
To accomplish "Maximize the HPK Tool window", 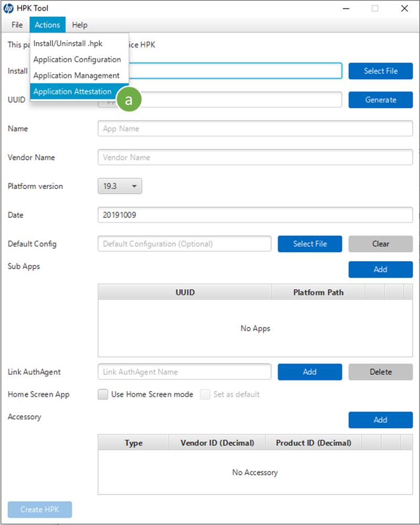I will 375,8.
